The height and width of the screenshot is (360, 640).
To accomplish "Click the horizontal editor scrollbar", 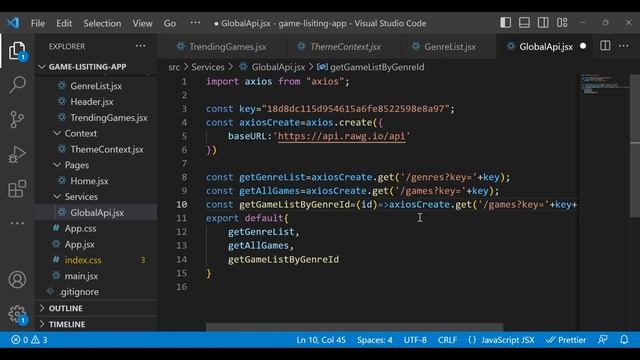I will click(354, 327).
